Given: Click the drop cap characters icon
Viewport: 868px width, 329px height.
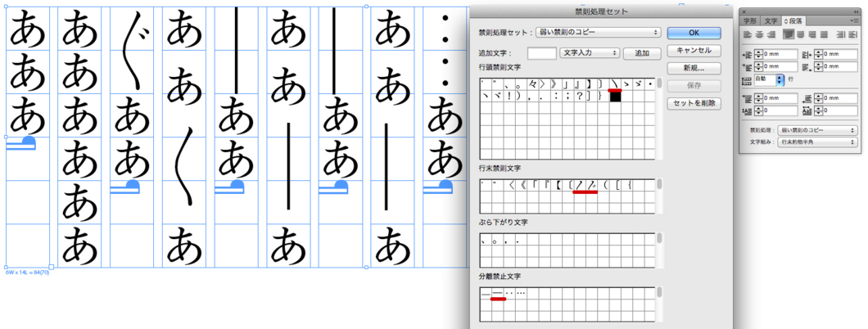Looking at the screenshot, I should (806, 111).
